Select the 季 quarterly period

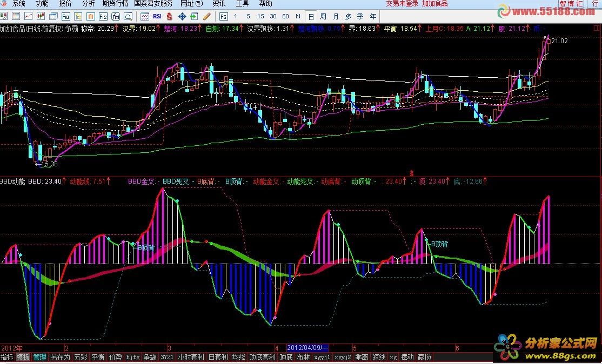tap(360, 17)
